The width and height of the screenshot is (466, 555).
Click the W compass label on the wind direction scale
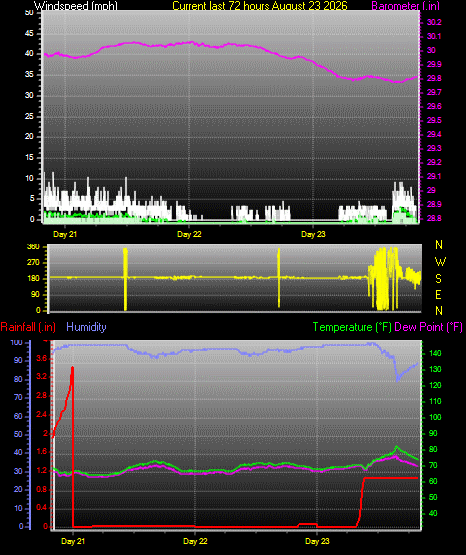440,262
